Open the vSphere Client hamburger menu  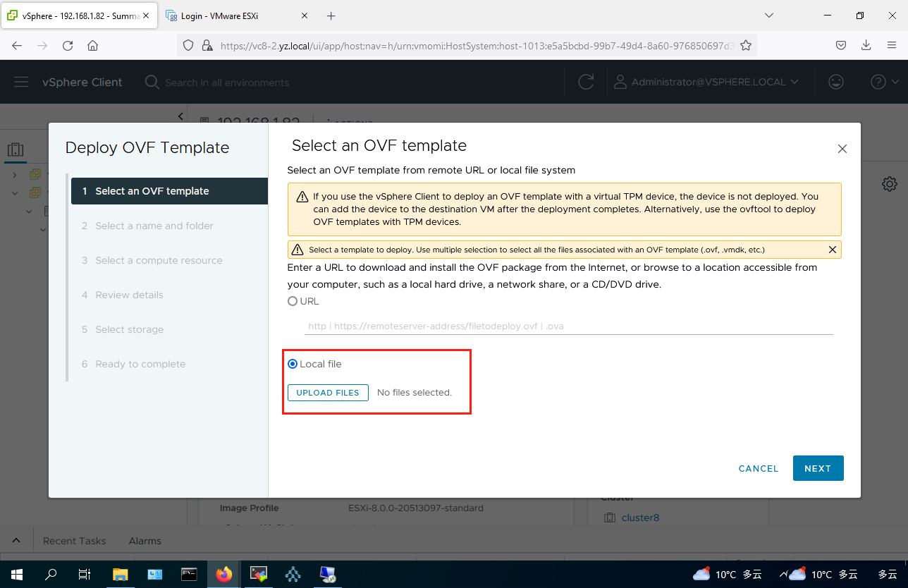[21, 82]
